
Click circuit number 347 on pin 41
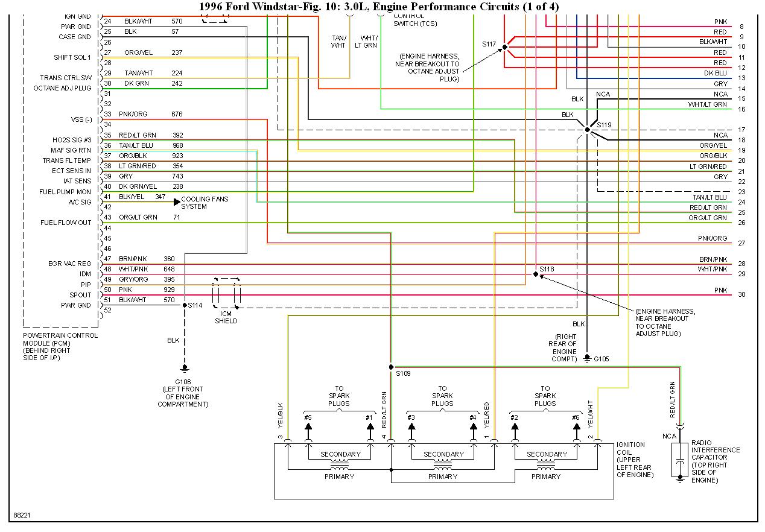160,197
